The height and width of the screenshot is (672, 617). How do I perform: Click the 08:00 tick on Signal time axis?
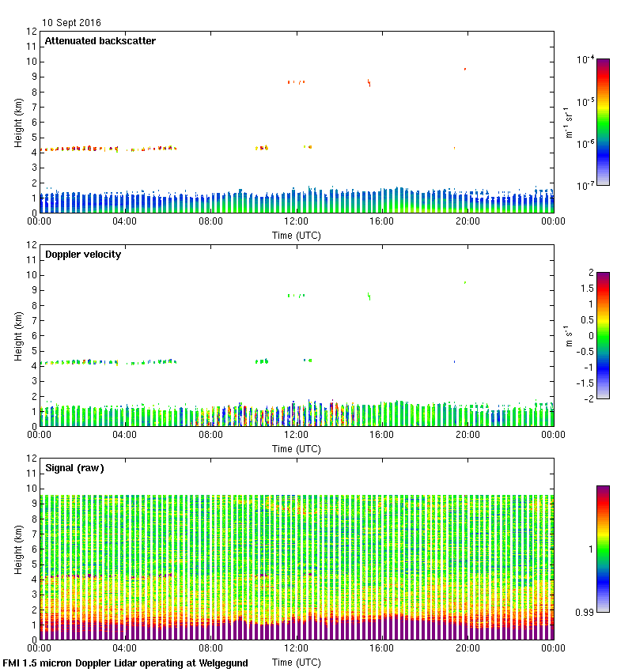210,649
